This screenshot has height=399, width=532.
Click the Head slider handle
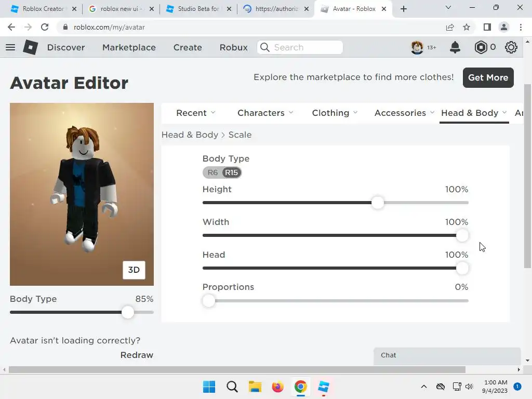tap(462, 268)
